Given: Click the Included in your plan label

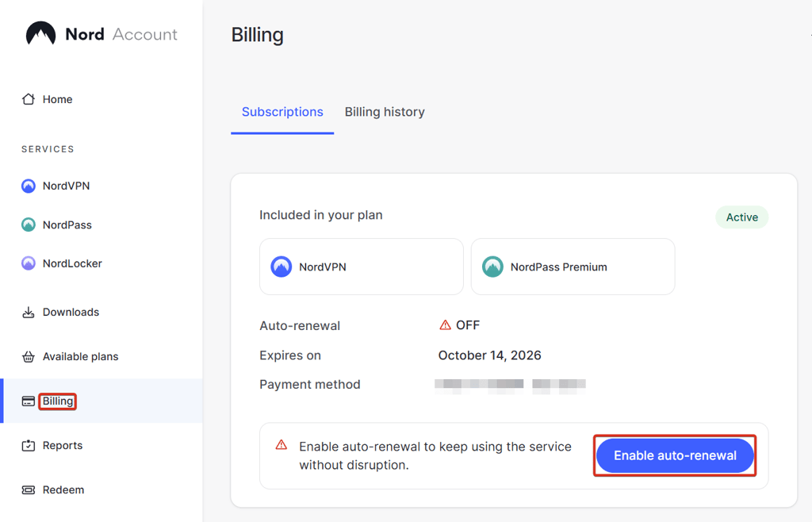Looking at the screenshot, I should (321, 215).
